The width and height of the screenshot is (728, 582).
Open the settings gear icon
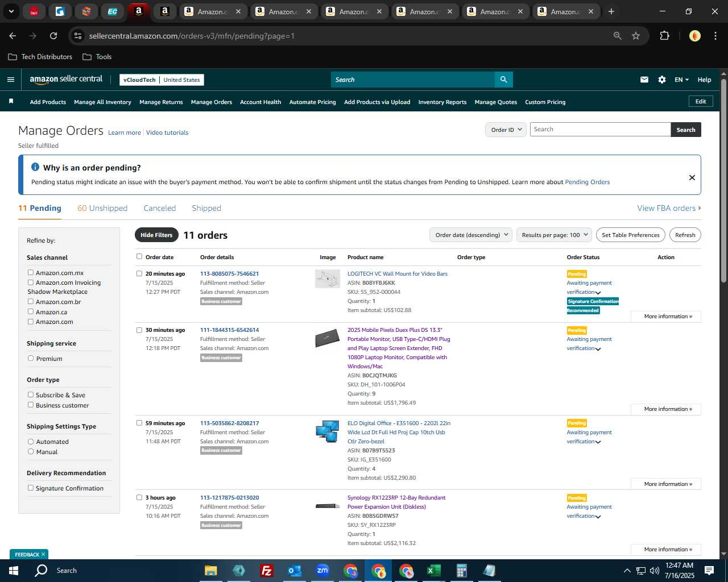click(x=662, y=80)
